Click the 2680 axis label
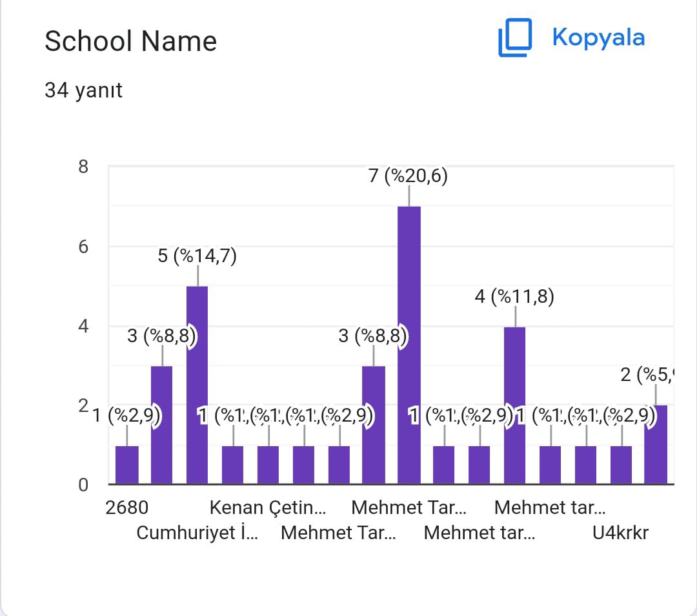The width and height of the screenshot is (697, 616). [x=126, y=508]
